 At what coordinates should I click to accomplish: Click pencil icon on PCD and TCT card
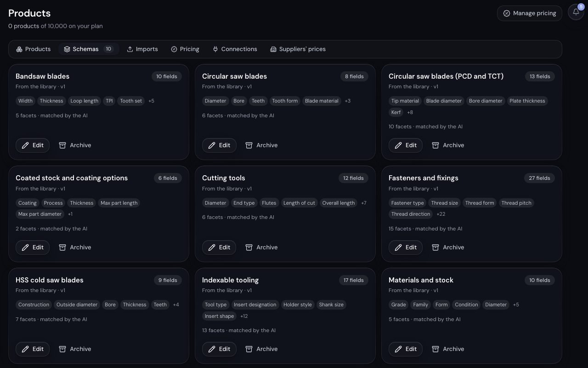pos(399,145)
